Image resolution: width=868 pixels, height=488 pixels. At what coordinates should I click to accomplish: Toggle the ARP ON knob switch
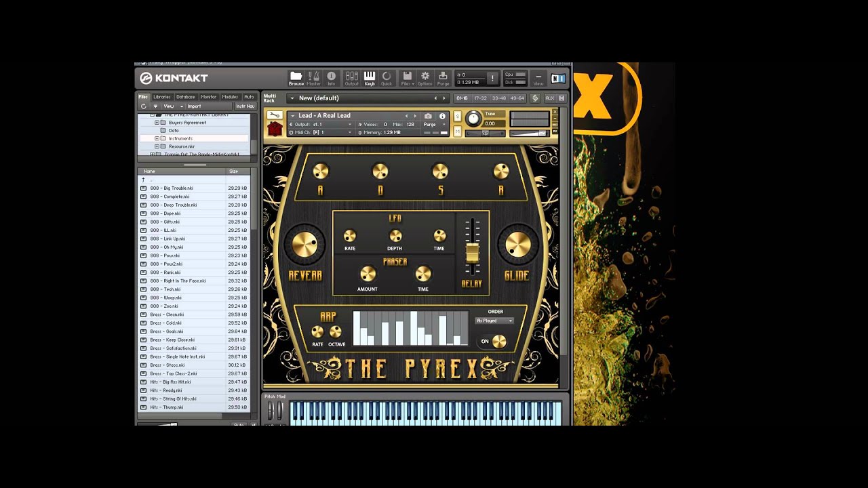(499, 342)
